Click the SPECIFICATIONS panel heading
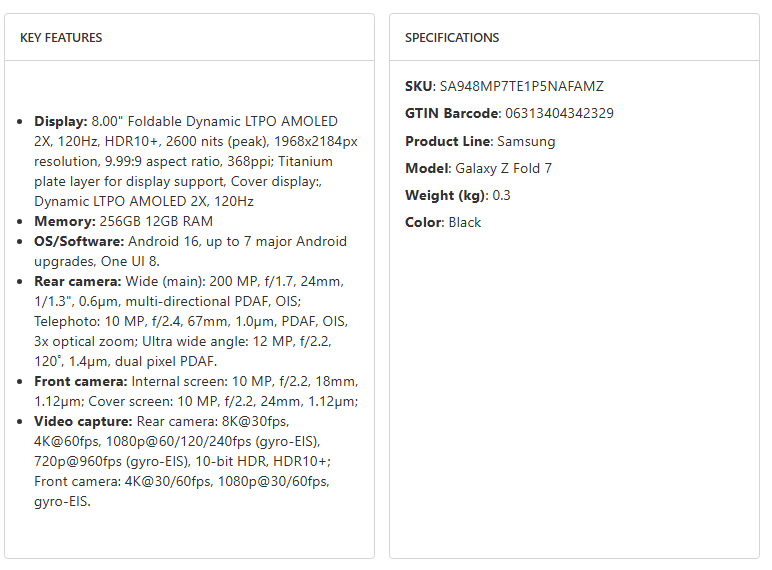The image size is (772, 570). coord(452,38)
